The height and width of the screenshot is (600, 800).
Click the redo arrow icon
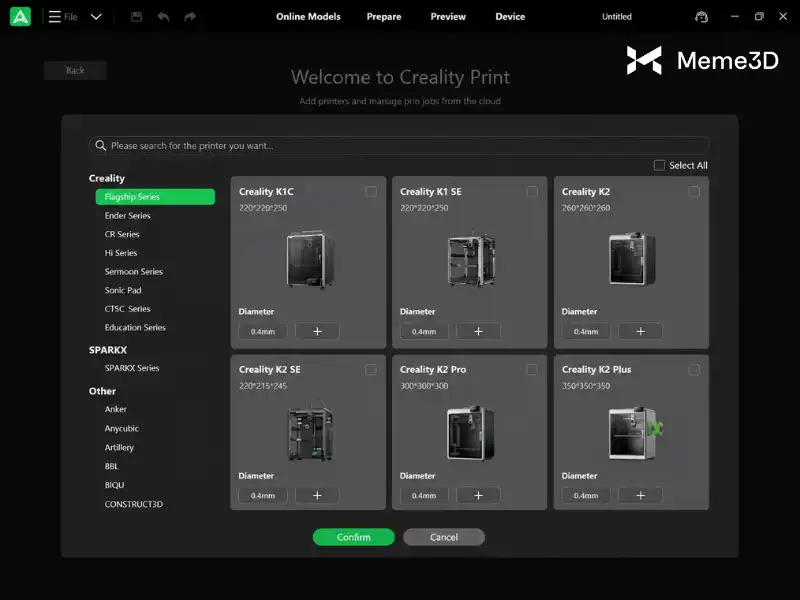pyautogui.click(x=190, y=17)
